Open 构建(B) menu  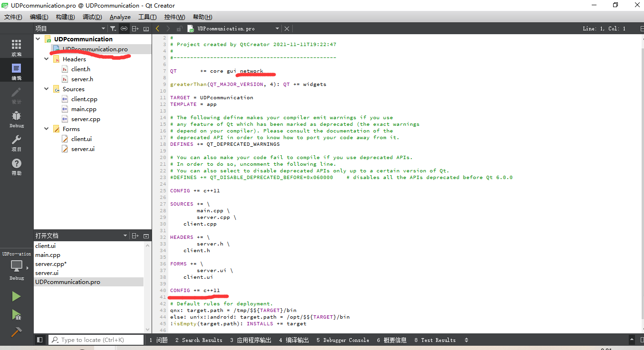point(66,17)
